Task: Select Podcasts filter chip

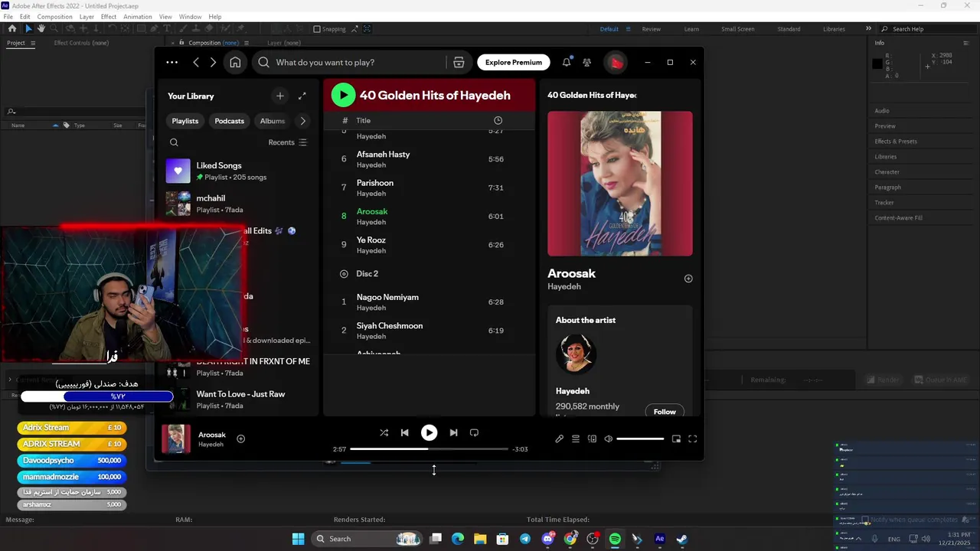Action: tap(229, 121)
